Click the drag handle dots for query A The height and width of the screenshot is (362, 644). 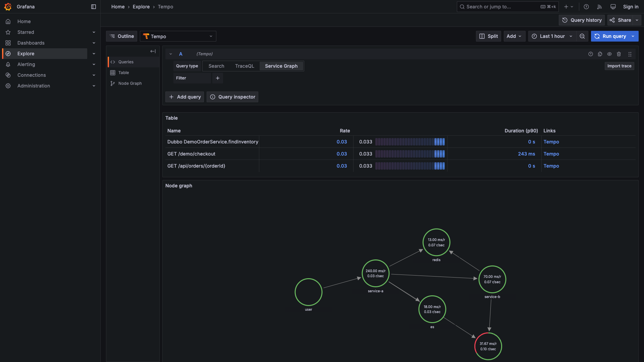630,54
